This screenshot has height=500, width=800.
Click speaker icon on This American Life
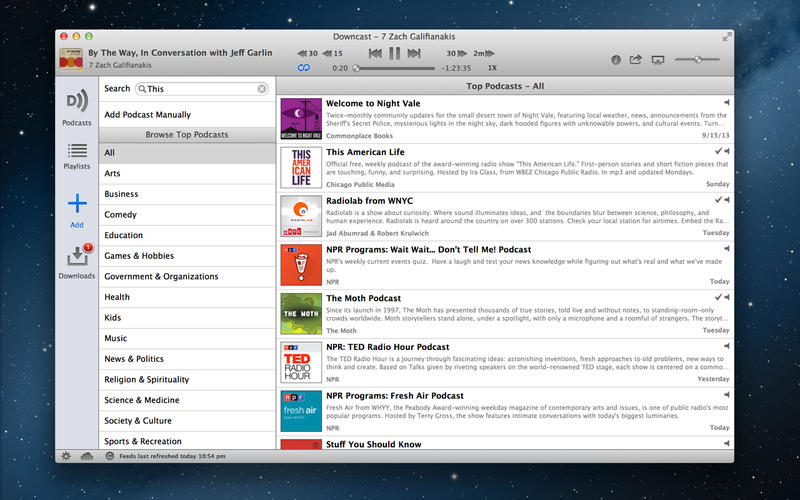(x=727, y=151)
